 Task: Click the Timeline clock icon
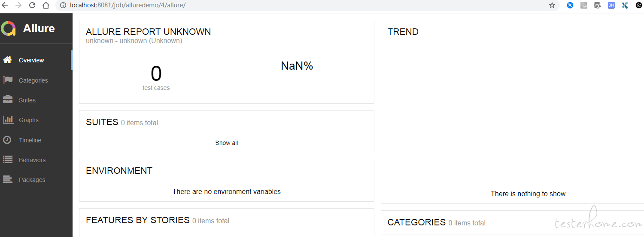(x=7, y=140)
